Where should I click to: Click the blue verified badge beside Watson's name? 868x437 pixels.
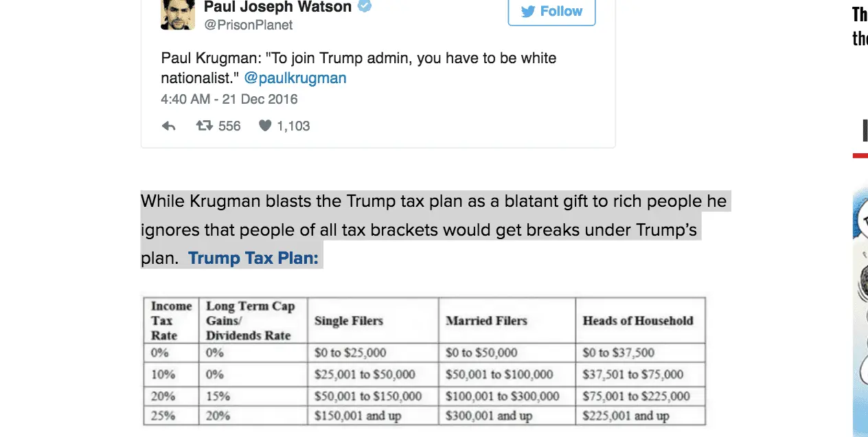[x=365, y=7]
